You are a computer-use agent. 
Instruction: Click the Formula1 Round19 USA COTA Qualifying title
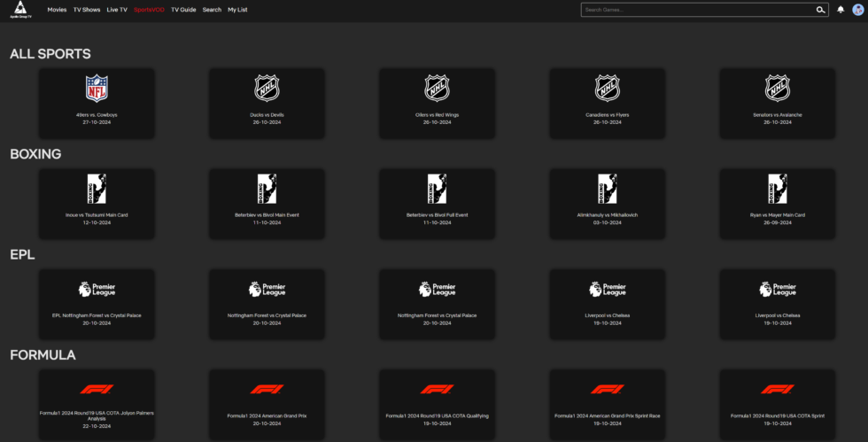tap(437, 415)
